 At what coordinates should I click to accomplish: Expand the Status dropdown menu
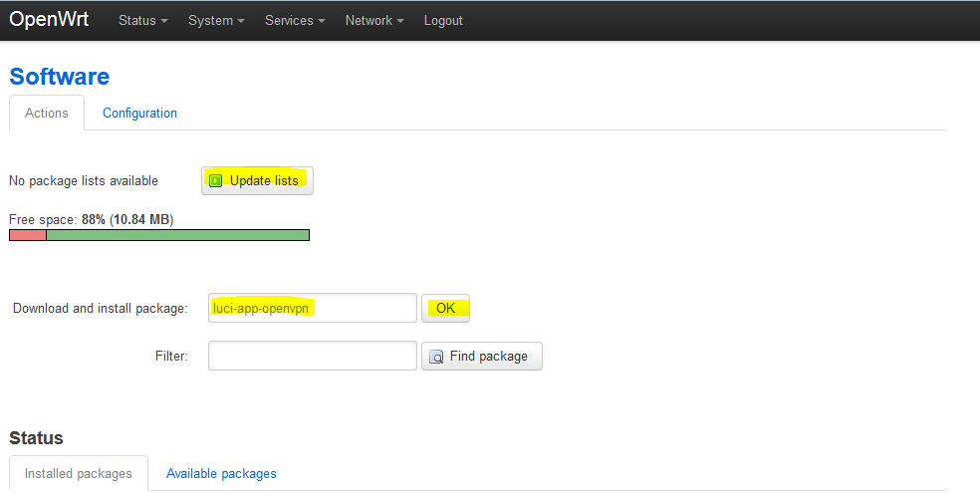pos(142,21)
